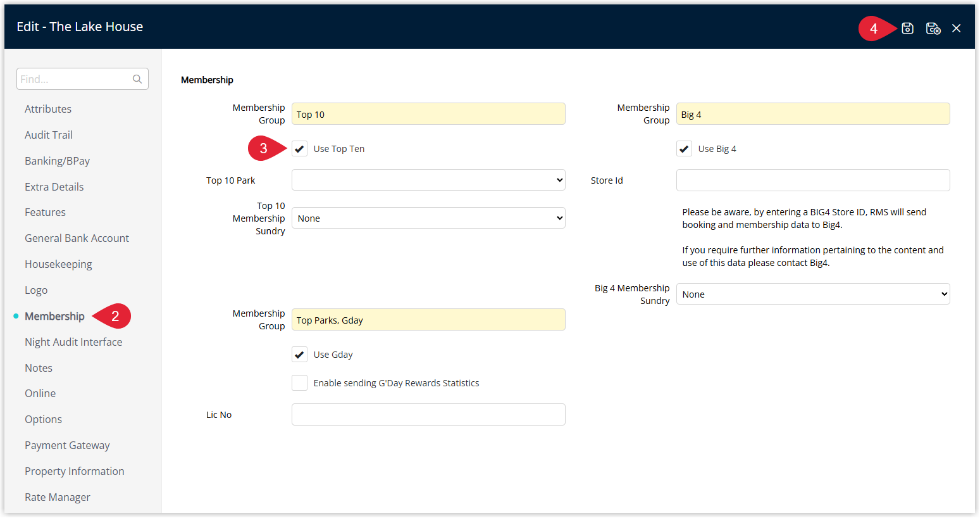The image size is (980, 518).
Task: Click the Membership section heading
Action: pyautogui.click(x=207, y=80)
